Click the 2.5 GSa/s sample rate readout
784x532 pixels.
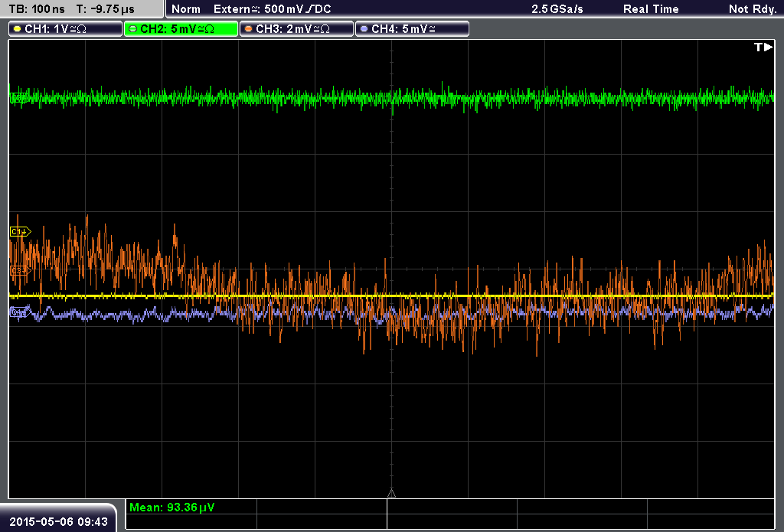click(x=557, y=9)
